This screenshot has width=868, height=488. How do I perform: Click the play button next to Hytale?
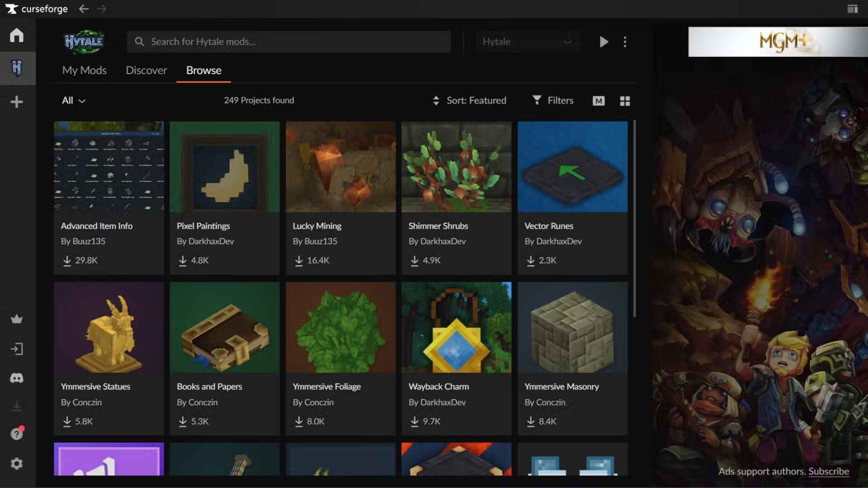coord(603,42)
